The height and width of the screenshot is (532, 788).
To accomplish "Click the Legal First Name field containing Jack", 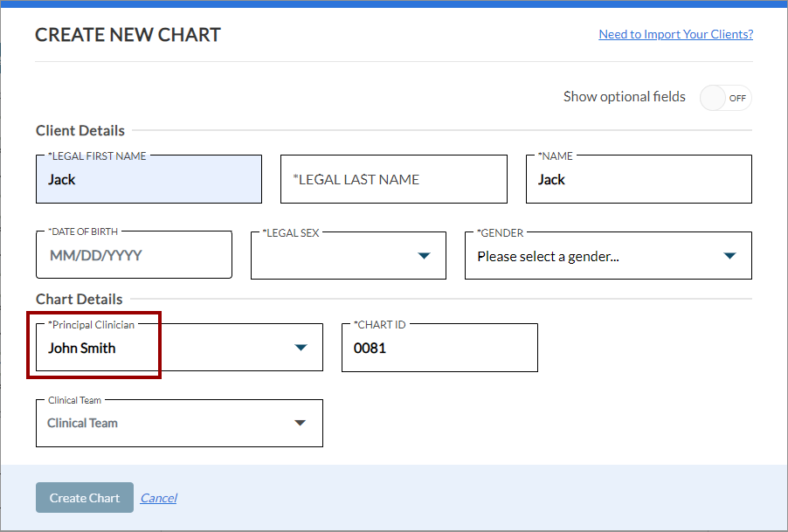I will pyautogui.click(x=149, y=180).
